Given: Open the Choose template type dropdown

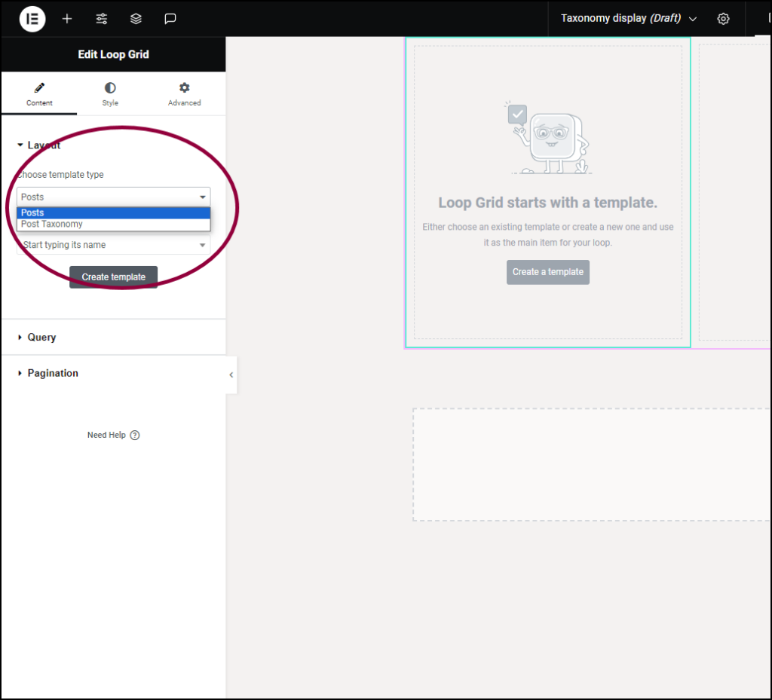Looking at the screenshot, I should tap(113, 197).
